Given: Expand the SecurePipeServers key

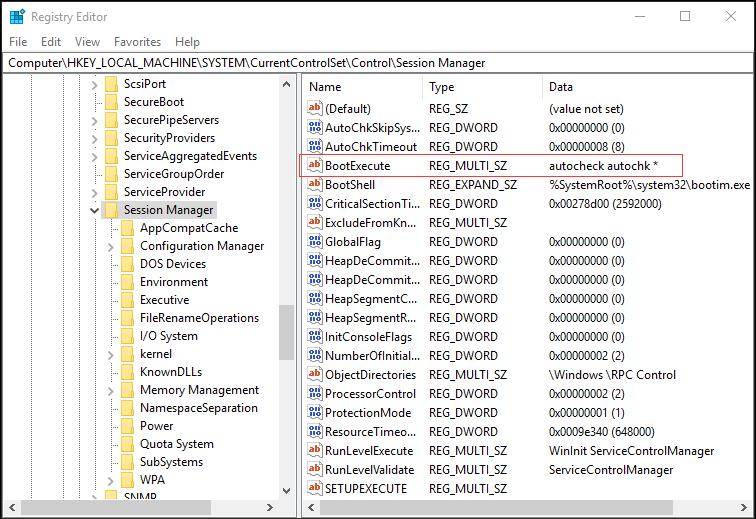Looking at the screenshot, I should pyautogui.click(x=94, y=121).
